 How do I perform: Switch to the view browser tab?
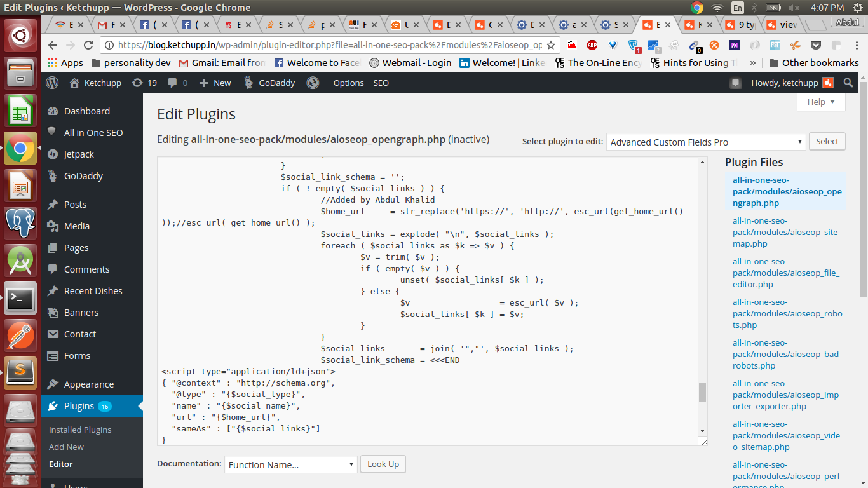point(782,25)
